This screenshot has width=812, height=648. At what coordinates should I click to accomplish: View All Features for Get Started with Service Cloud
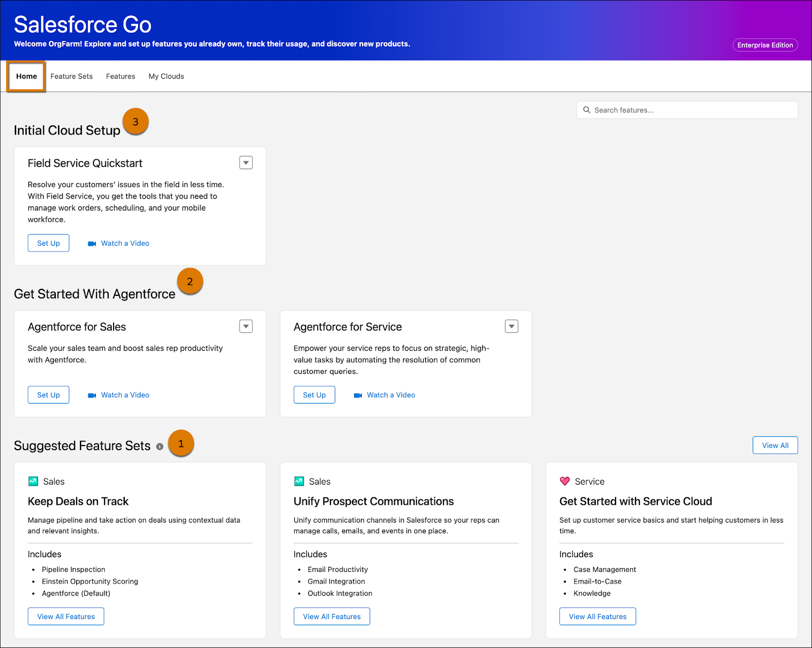click(598, 617)
